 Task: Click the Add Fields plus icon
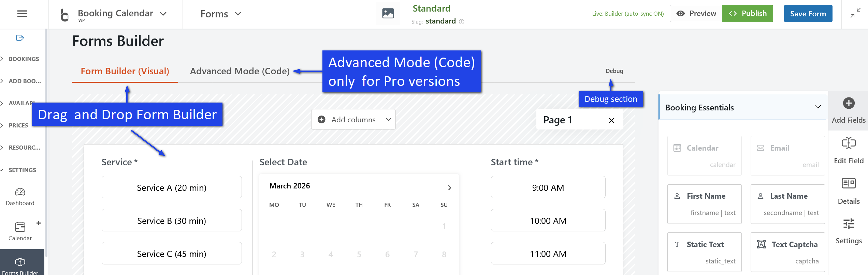[849, 103]
